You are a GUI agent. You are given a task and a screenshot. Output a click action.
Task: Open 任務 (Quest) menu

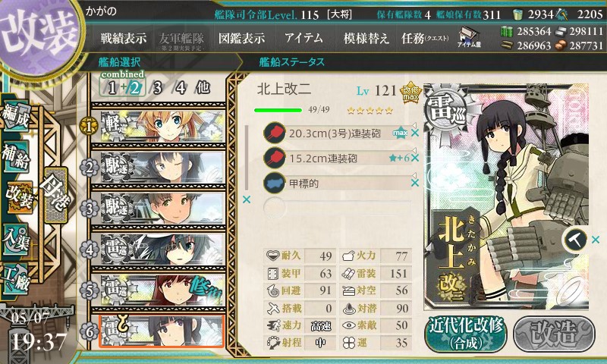425,38
